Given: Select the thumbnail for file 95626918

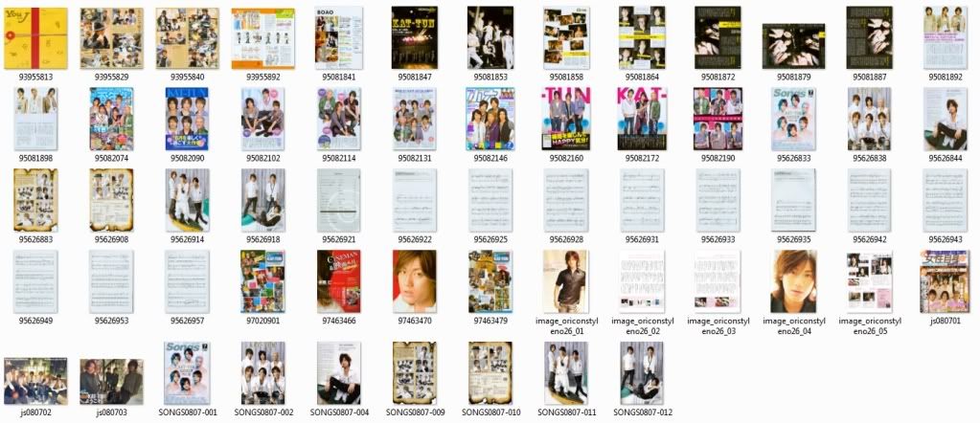Looking at the screenshot, I should coord(263,200).
